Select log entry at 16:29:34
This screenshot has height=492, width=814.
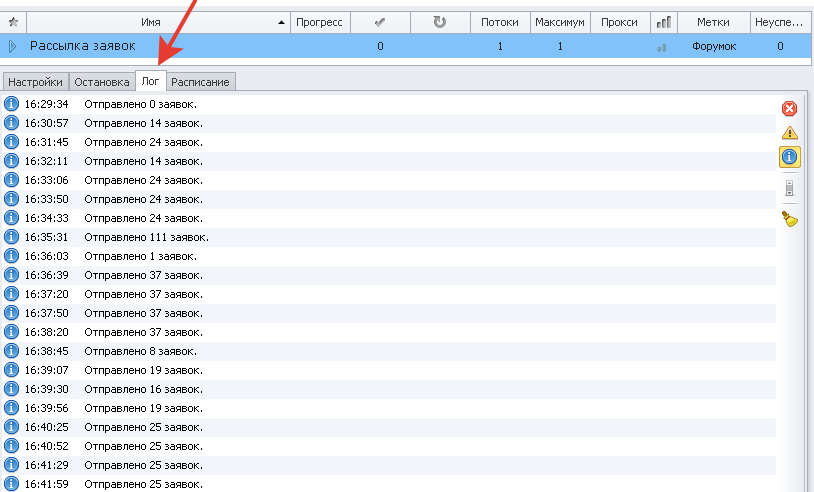(388, 104)
